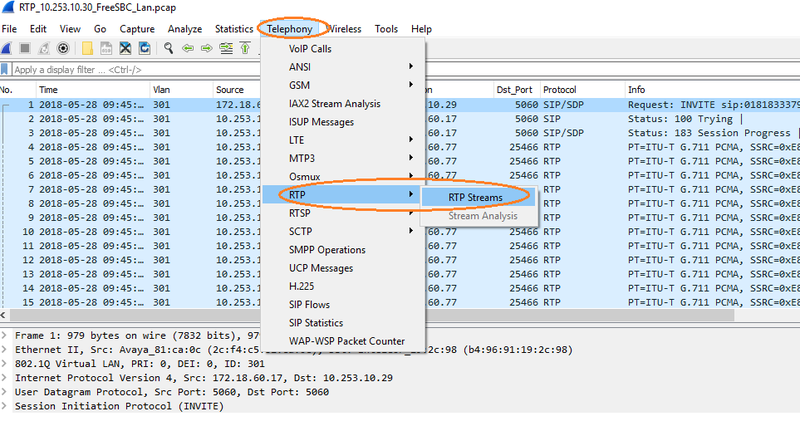The height and width of the screenshot is (426, 800).
Task: Select ISUP Messages entry
Action: pos(343,122)
